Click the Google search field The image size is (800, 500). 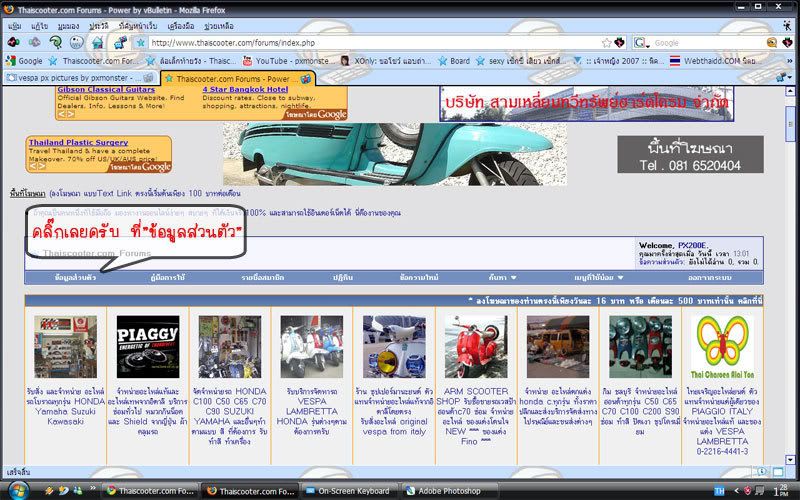708,43
